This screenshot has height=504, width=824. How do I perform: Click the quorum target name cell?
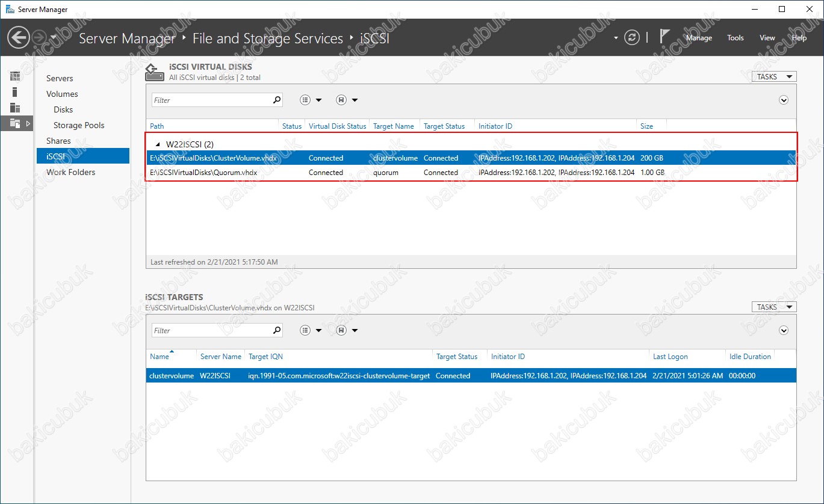386,173
